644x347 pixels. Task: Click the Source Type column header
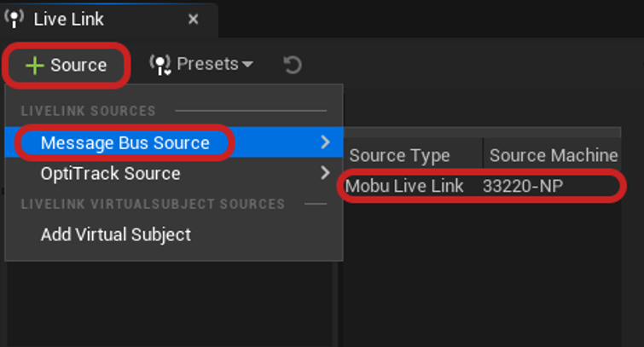pyautogui.click(x=399, y=155)
